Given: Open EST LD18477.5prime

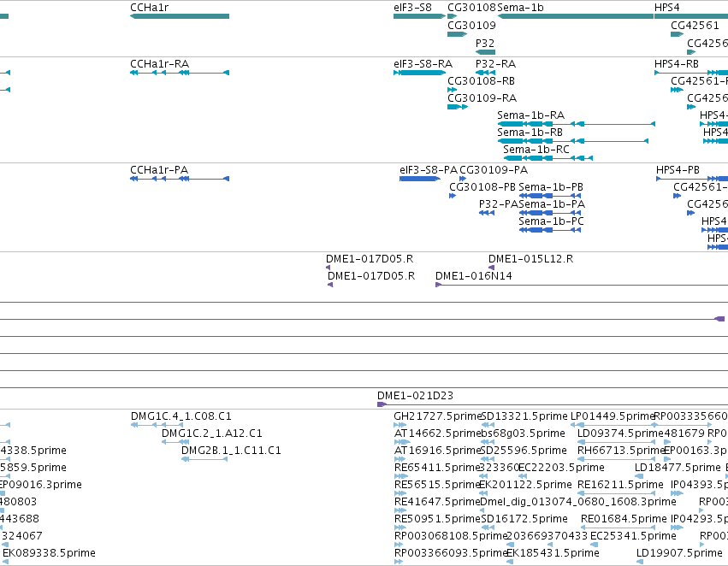Looking at the screenshot, I should [x=639, y=476].
